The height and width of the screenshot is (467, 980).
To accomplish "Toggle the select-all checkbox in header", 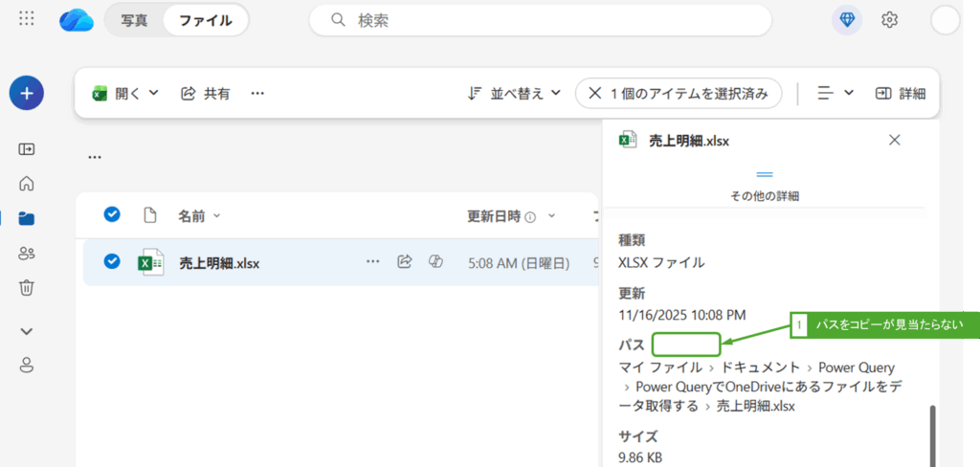I will coord(112,214).
